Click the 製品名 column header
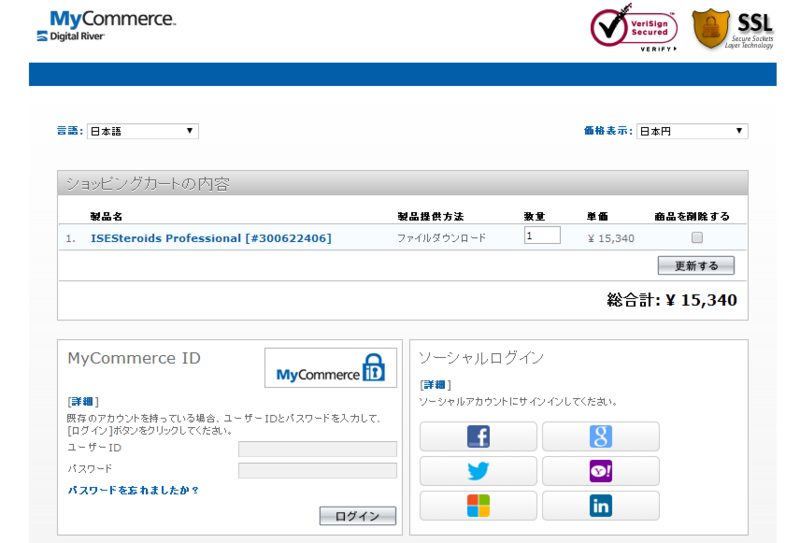 coord(106,216)
